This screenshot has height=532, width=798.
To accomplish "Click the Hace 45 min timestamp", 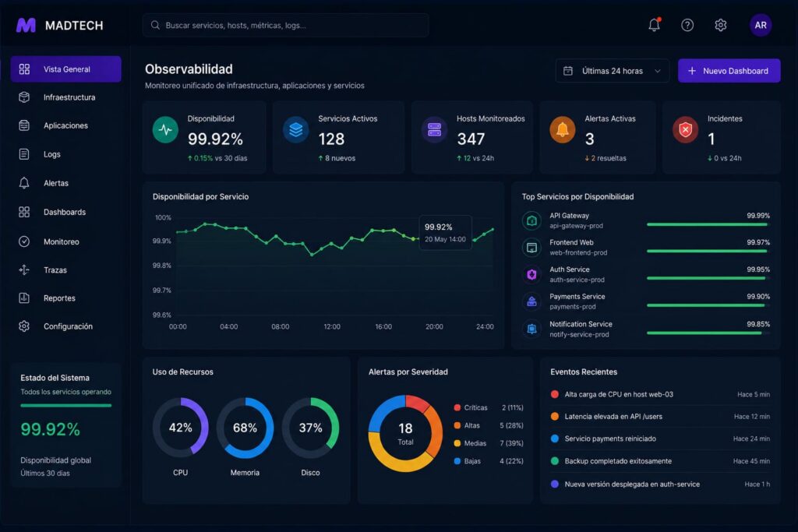I will click(x=751, y=461).
